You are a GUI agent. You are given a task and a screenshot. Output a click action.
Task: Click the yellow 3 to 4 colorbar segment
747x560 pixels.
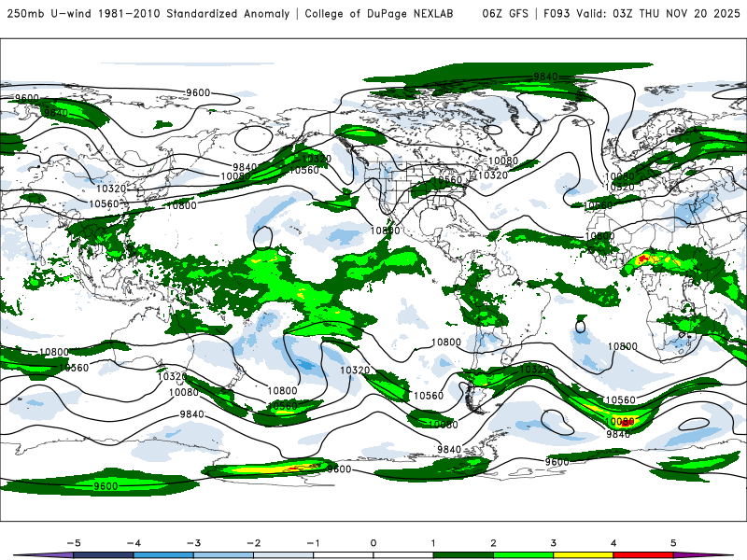[x=584, y=555]
